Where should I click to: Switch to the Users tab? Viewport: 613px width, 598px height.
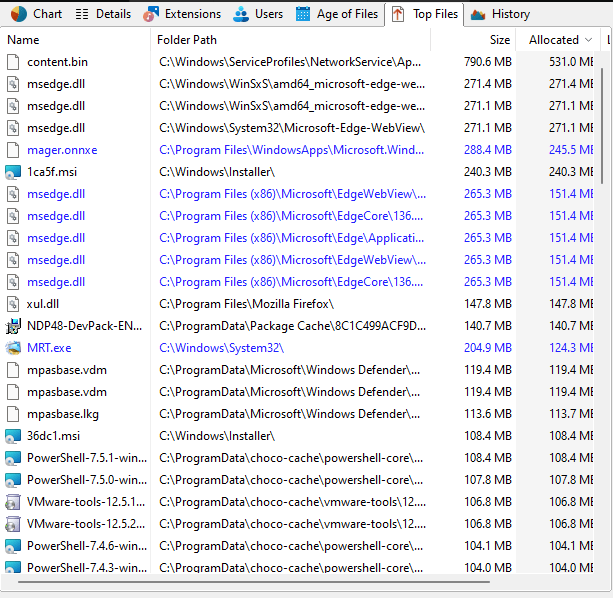click(x=258, y=14)
